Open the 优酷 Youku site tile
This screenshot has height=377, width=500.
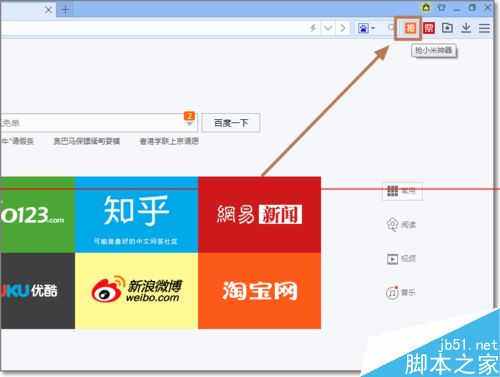pos(37,291)
